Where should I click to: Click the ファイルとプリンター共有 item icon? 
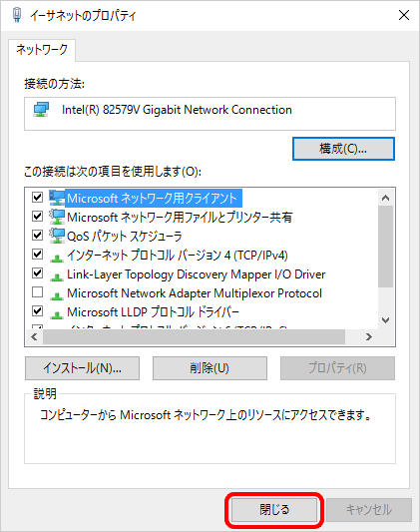pos(57,217)
